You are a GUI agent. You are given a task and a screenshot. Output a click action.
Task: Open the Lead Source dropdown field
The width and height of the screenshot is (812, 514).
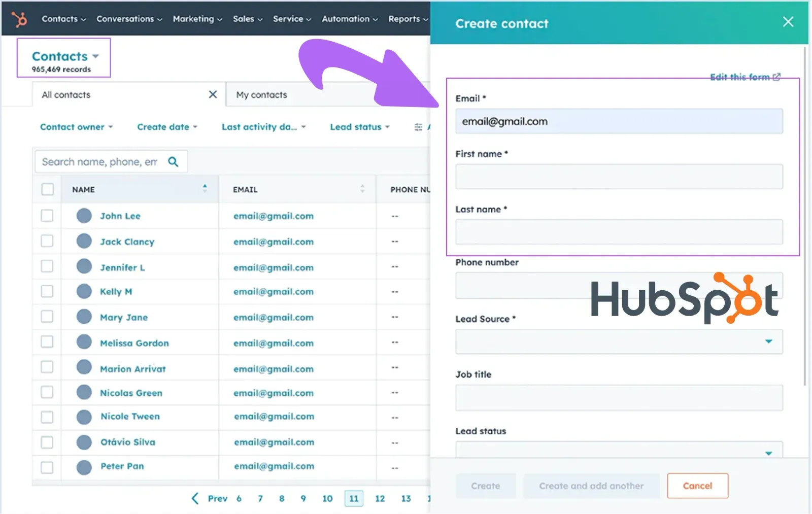[619, 341]
